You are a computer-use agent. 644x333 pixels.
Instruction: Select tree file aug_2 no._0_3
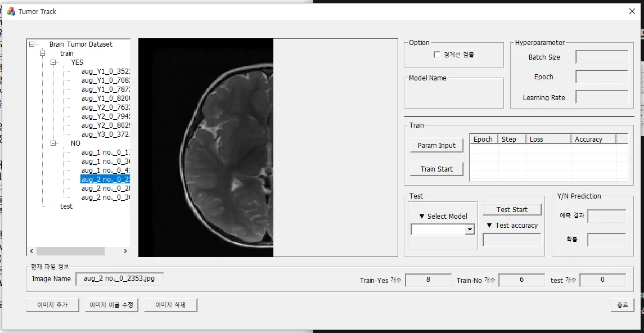(106, 197)
